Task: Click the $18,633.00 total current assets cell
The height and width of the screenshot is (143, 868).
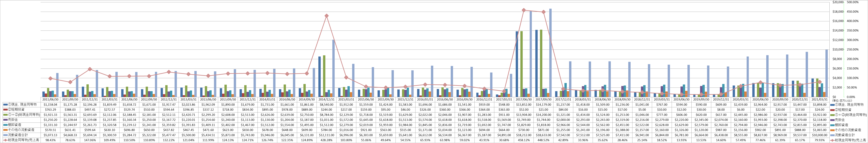Action: 543,135
